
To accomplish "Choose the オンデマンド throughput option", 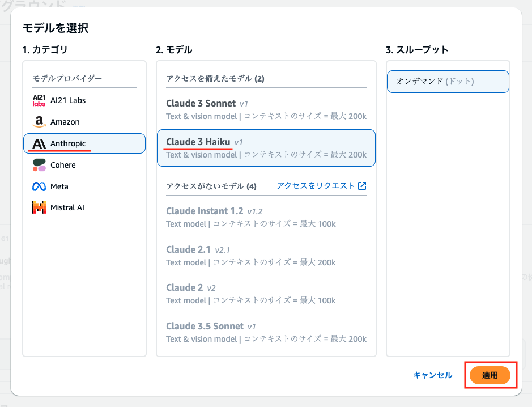I will click(x=448, y=82).
